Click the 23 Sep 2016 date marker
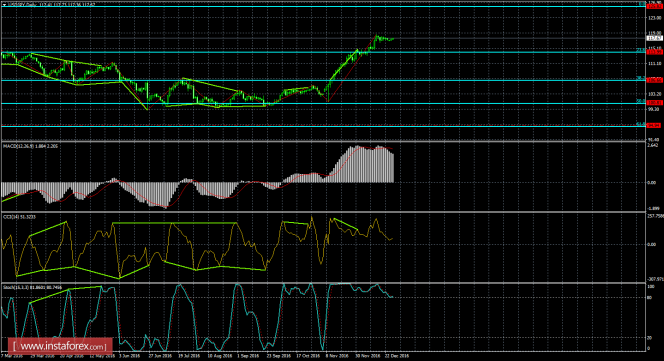Viewport: 664px width, 361px height. pos(278,356)
